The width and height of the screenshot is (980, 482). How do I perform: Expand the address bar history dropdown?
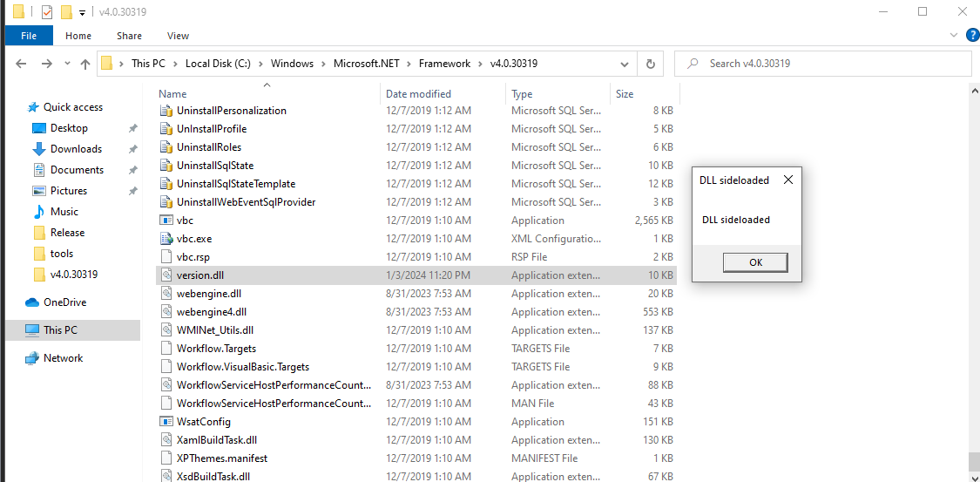(x=625, y=64)
